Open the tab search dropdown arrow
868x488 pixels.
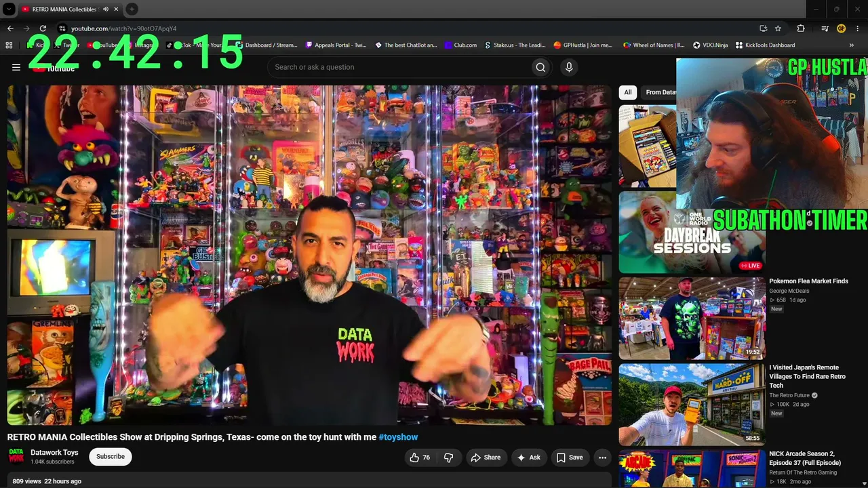9,9
